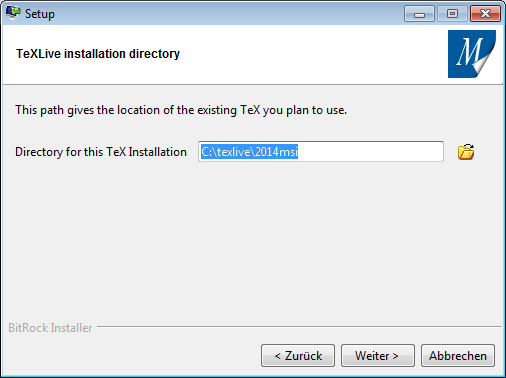Open the folder browse icon
Image resolution: width=506 pixels, height=378 pixels.
(466, 152)
